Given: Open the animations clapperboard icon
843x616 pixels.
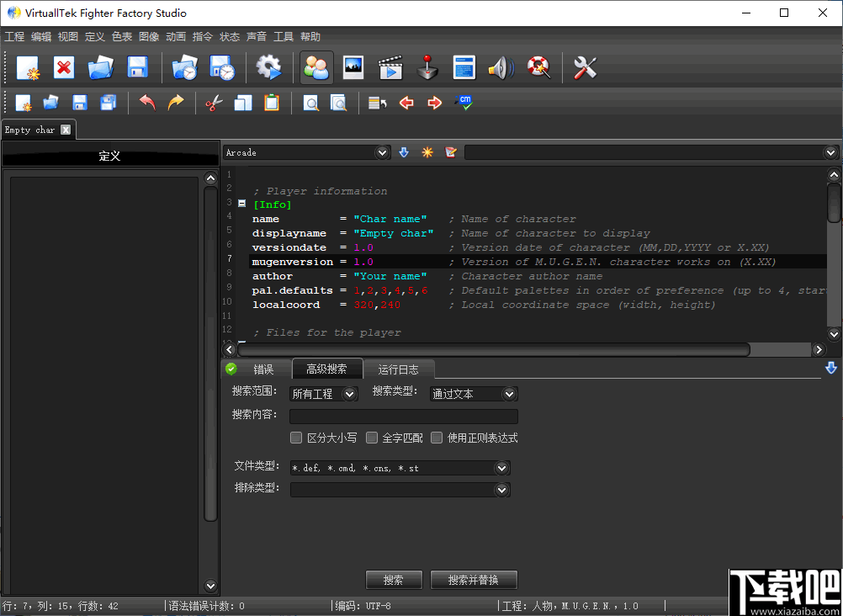Looking at the screenshot, I should point(390,68).
